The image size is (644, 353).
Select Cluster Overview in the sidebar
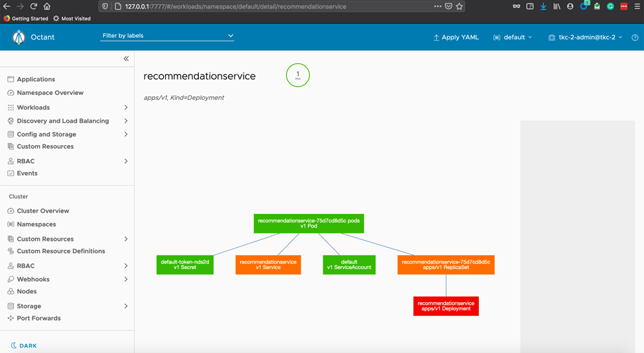click(43, 211)
